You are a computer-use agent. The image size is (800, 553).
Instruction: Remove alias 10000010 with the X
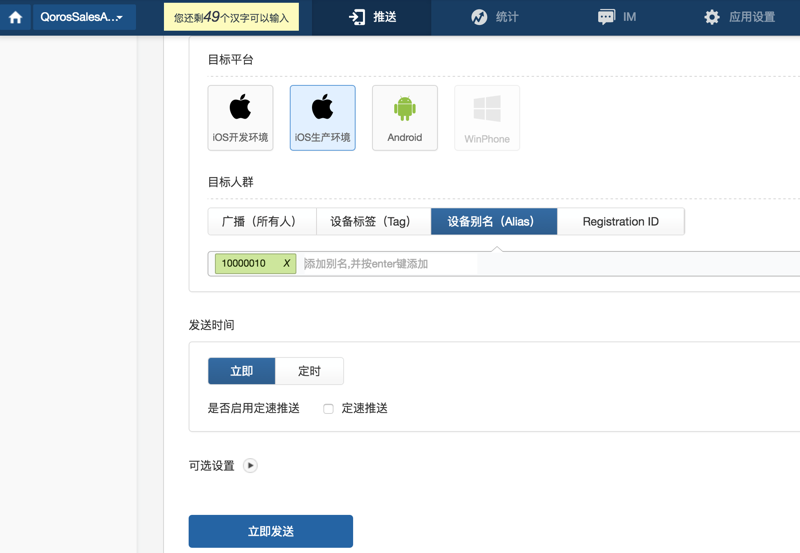point(287,263)
